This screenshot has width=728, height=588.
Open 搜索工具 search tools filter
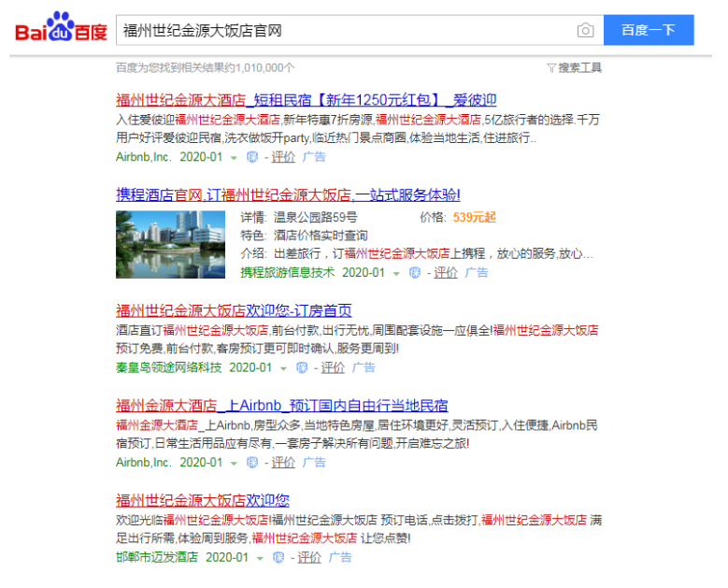click(x=575, y=68)
